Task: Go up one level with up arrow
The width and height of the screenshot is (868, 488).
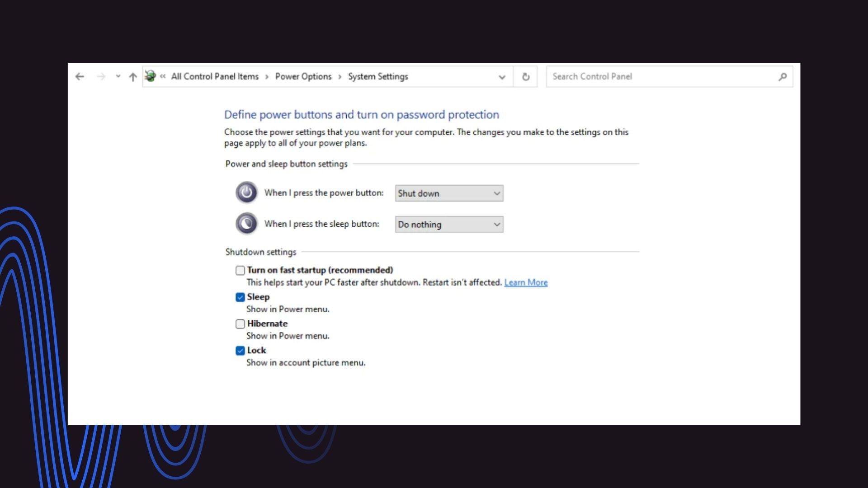Action: [x=132, y=77]
